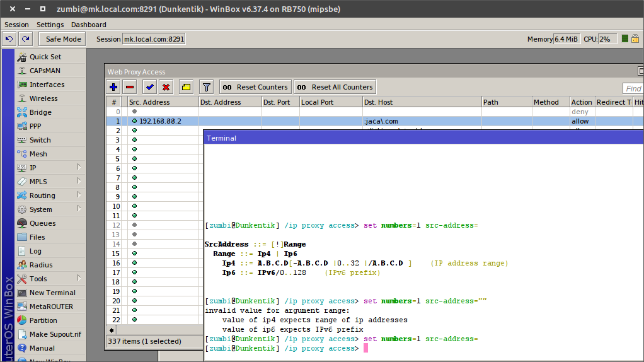This screenshot has height=362, width=644.
Task: Open the Dashboard menu
Action: [x=88, y=25]
